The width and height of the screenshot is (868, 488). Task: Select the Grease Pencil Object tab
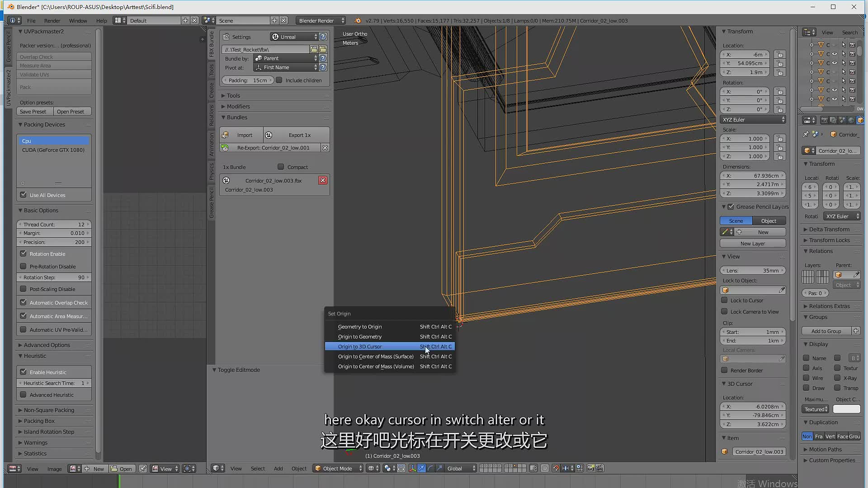tap(769, 221)
